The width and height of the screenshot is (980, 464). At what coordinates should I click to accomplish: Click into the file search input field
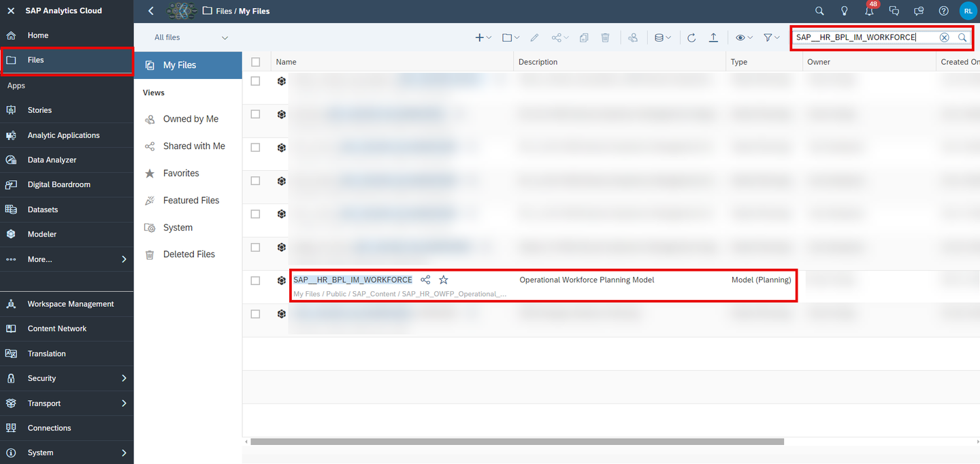(864, 37)
